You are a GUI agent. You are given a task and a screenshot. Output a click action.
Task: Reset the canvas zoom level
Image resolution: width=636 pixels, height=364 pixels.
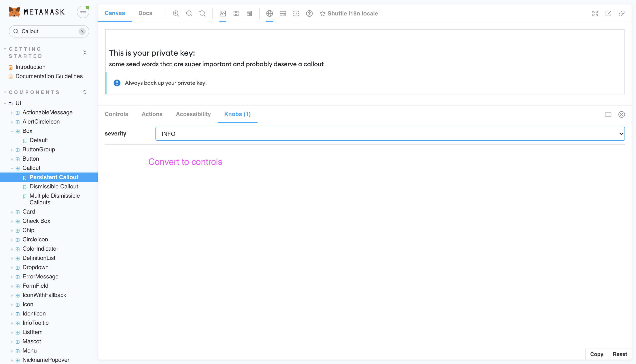pos(203,13)
